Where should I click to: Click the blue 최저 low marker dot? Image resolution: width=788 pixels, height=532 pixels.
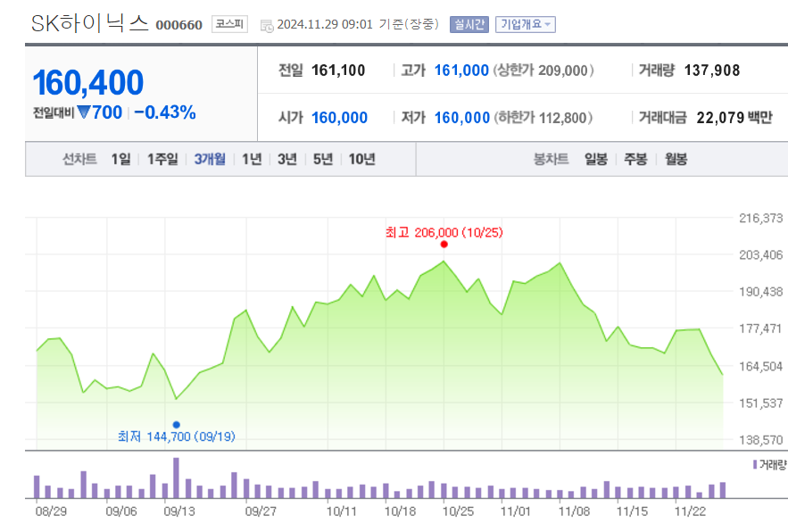(x=177, y=425)
